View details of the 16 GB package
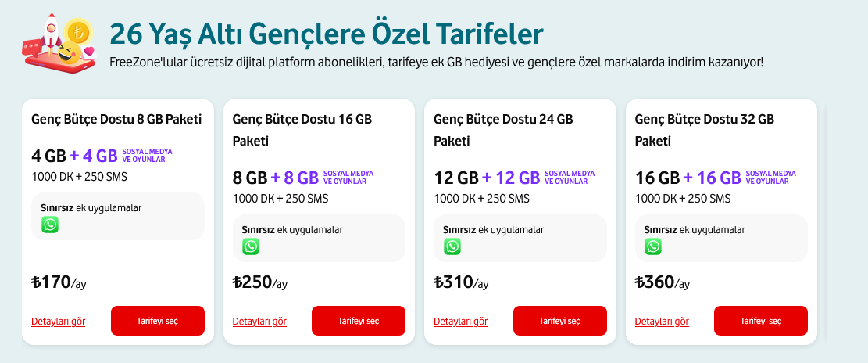 259,322
